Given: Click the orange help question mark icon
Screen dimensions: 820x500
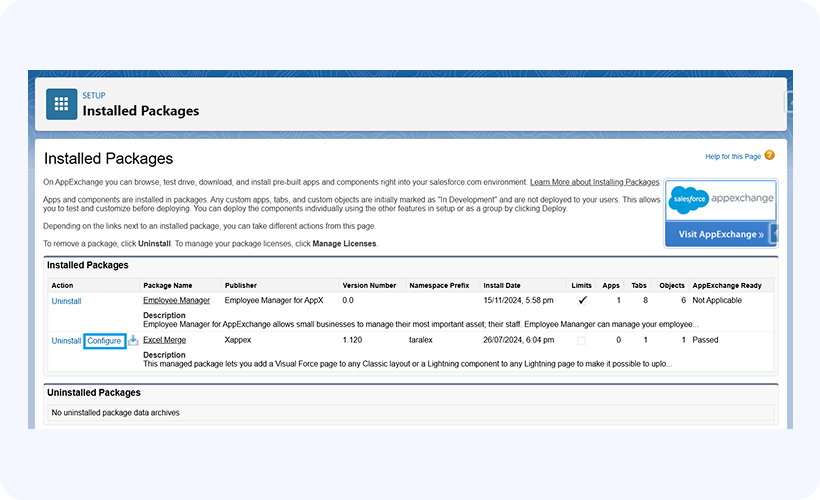Looking at the screenshot, I should point(769,156).
